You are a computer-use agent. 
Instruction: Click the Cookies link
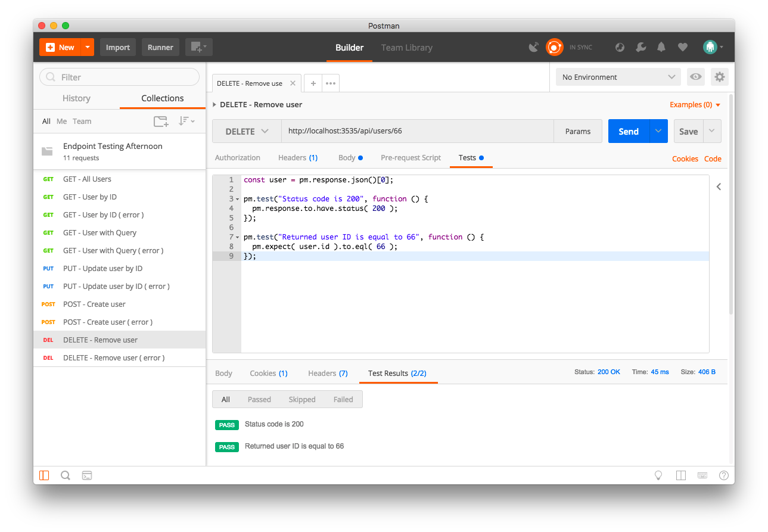click(685, 159)
